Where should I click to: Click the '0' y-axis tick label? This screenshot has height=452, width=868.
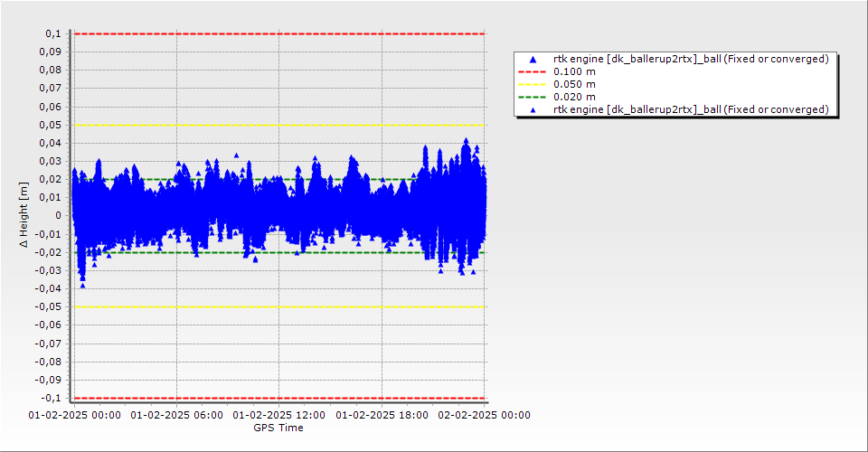[59, 216]
